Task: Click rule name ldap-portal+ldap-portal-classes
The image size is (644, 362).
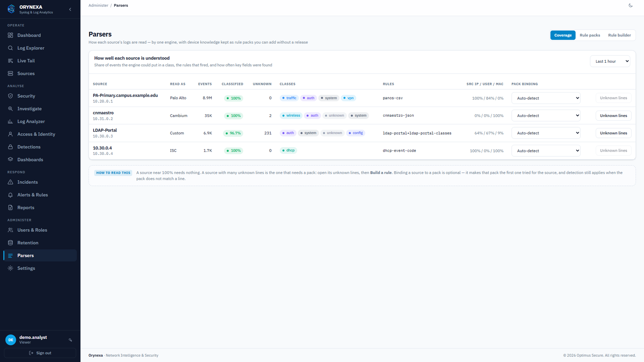Action: tap(417, 133)
